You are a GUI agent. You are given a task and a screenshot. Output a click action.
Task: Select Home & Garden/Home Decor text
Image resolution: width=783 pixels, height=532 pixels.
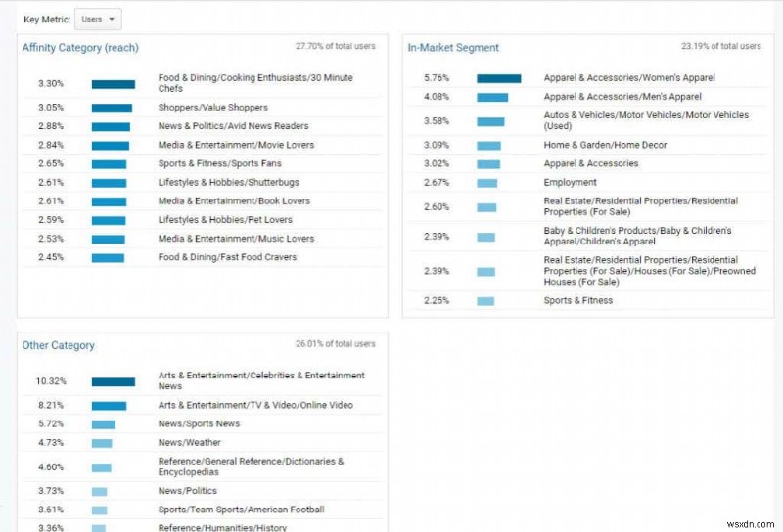pos(605,145)
